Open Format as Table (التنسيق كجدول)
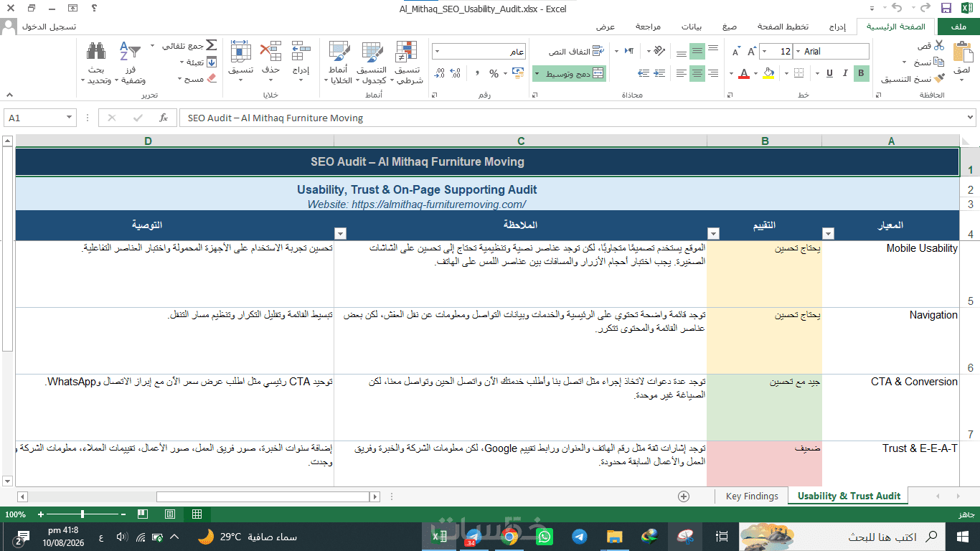Screen dimensions: 980x551 (372, 62)
